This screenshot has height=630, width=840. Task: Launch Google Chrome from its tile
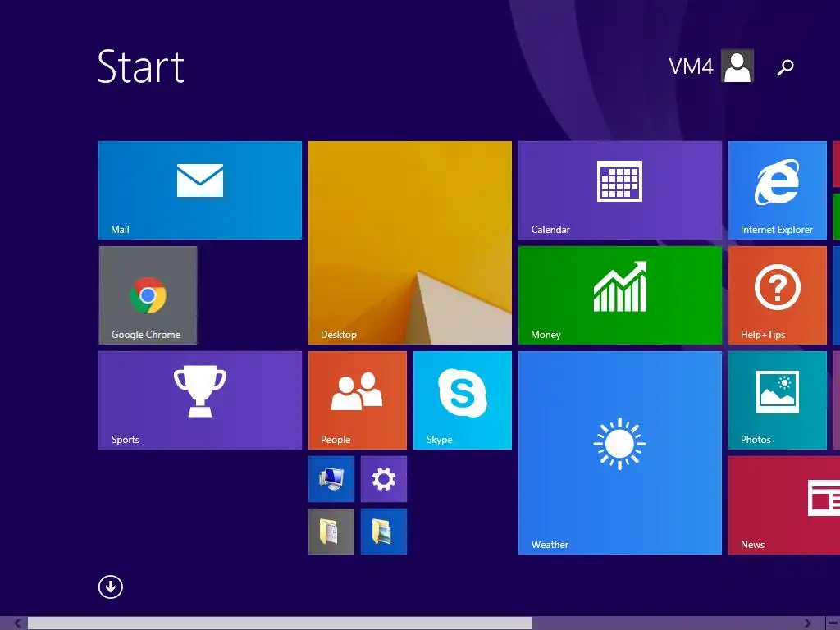tap(148, 295)
